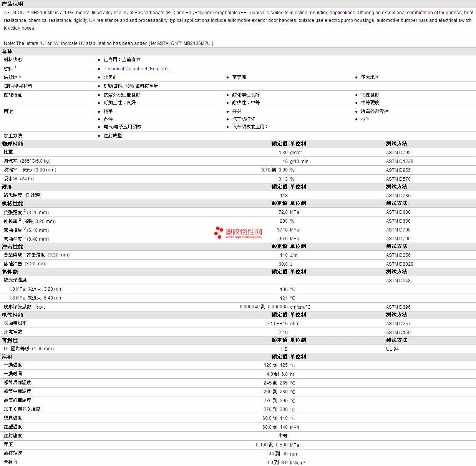Click the tensile strength value 72.0
Screen dimensions: 476x466
coord(283,212)
